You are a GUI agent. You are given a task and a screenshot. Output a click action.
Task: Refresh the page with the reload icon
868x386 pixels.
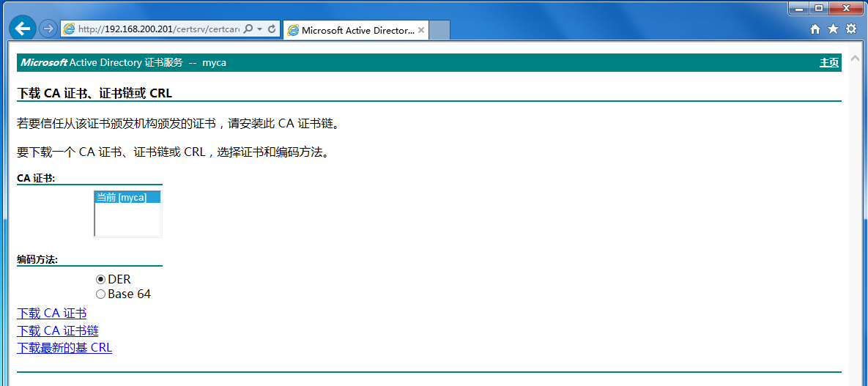tap(272, 29)
